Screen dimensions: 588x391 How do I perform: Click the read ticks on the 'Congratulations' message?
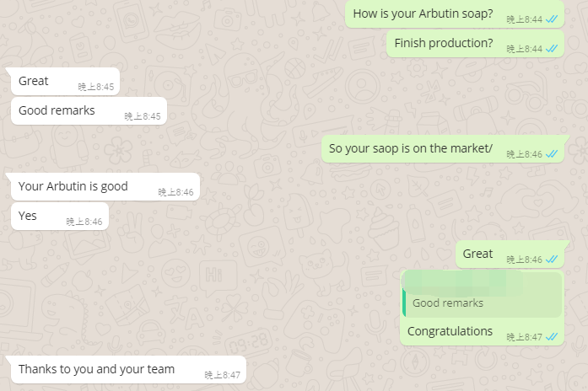[x=552, y=337]
